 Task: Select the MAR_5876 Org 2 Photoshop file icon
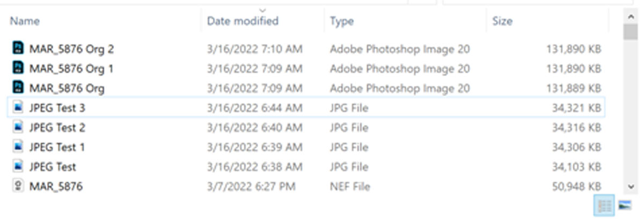click(x=18, y=49)
